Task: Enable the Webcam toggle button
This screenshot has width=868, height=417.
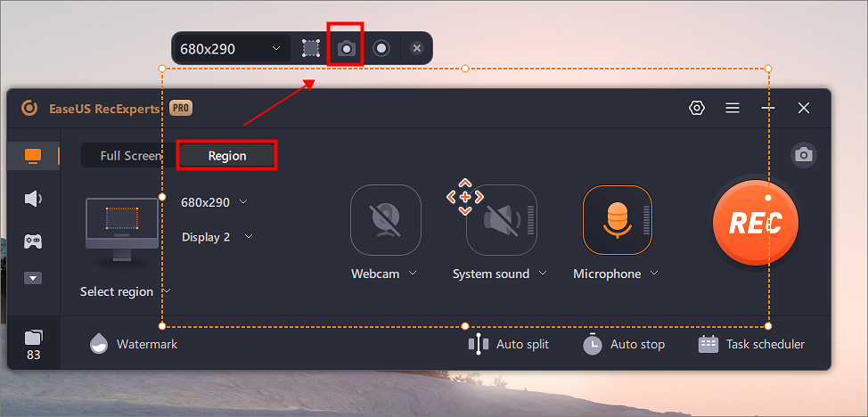Action: 386,220
